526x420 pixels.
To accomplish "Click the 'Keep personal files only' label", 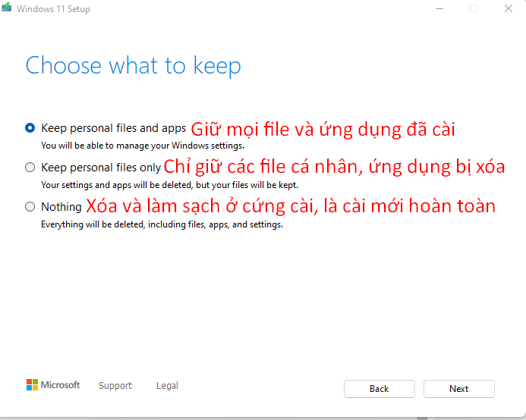I will pos(101,168).
